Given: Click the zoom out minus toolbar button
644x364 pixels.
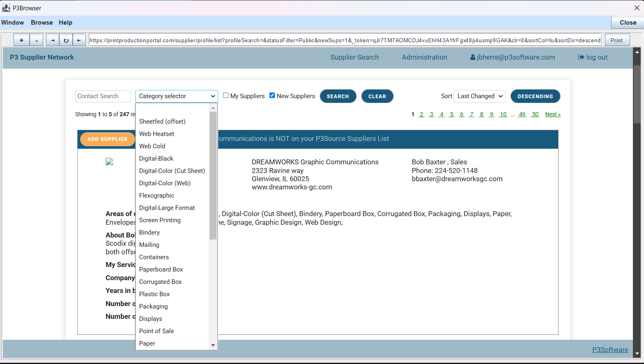Looking at the screenshot, I should point(37,40).
